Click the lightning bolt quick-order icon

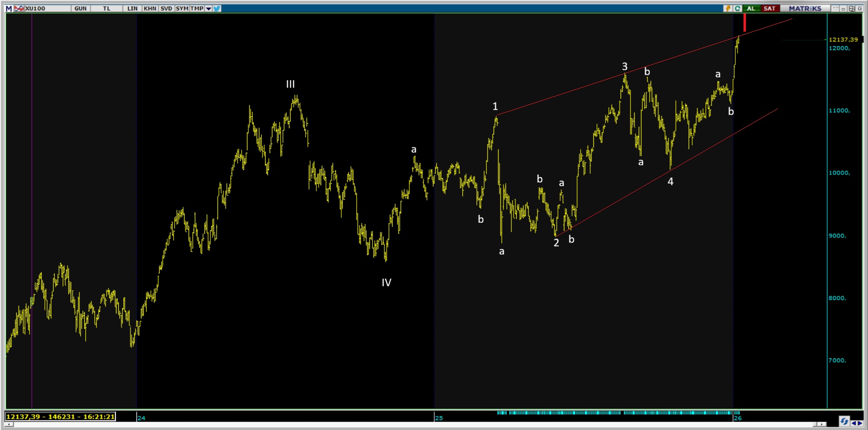click(728, 9)
